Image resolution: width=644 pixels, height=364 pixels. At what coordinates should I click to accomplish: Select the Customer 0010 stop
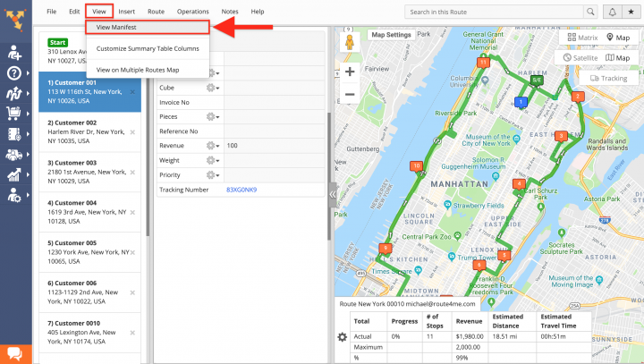tap(90, 332)
